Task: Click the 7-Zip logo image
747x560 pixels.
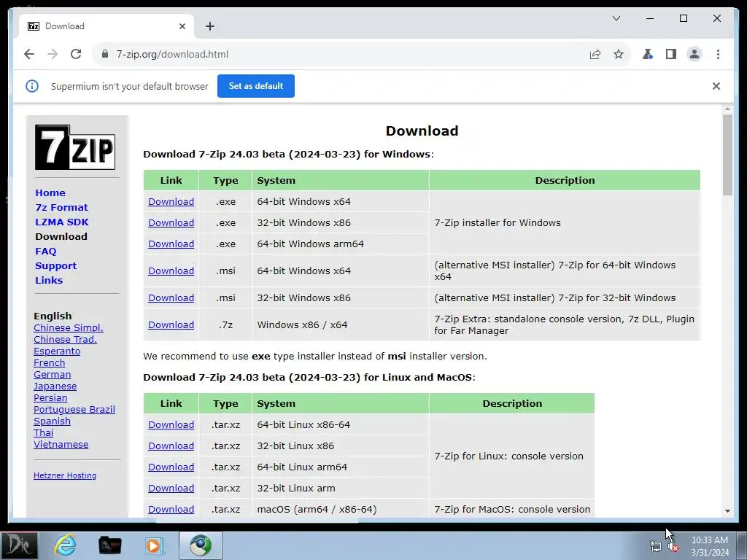Action: 75,147
